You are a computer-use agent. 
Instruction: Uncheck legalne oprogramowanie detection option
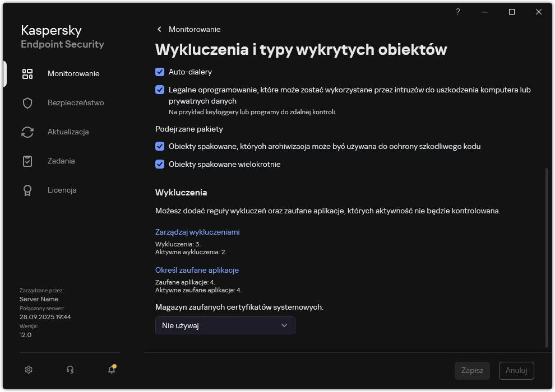coord(160,90)
